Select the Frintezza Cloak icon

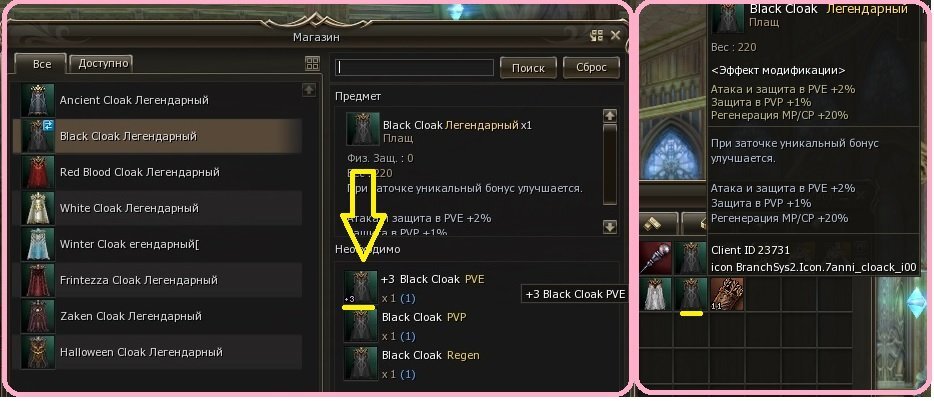point(38,280)
